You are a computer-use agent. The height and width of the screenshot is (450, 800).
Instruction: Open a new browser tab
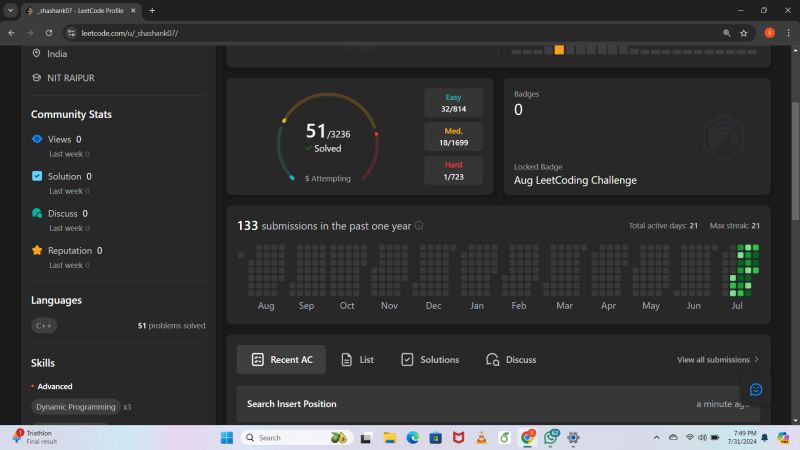pyautogui.click(x=152, y=10)
